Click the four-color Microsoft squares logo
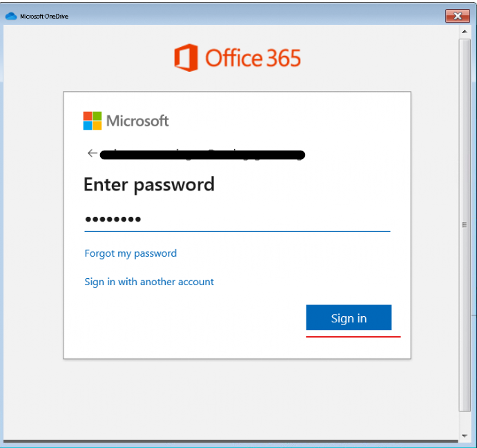Viewport: 477px width, 448px height. click(93, 121)
